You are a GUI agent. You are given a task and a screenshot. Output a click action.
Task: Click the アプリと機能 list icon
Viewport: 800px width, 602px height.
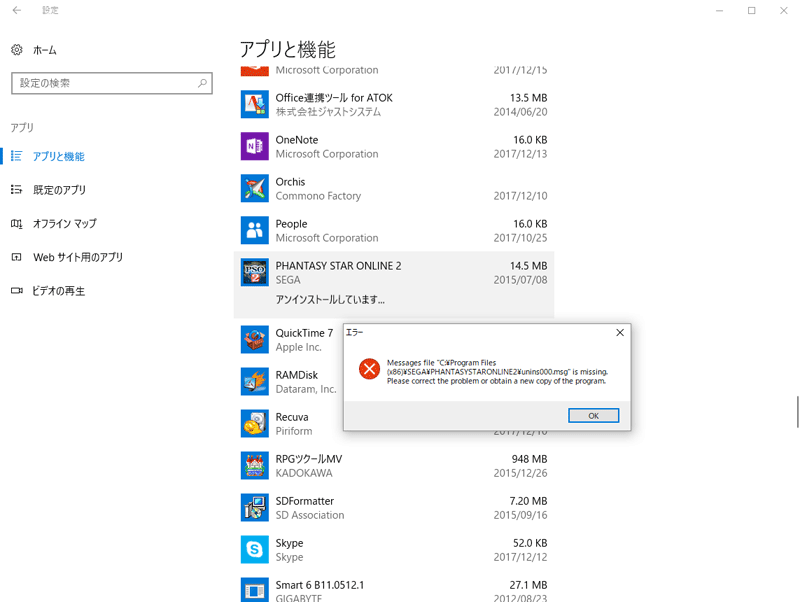click(x=16, y=156)
